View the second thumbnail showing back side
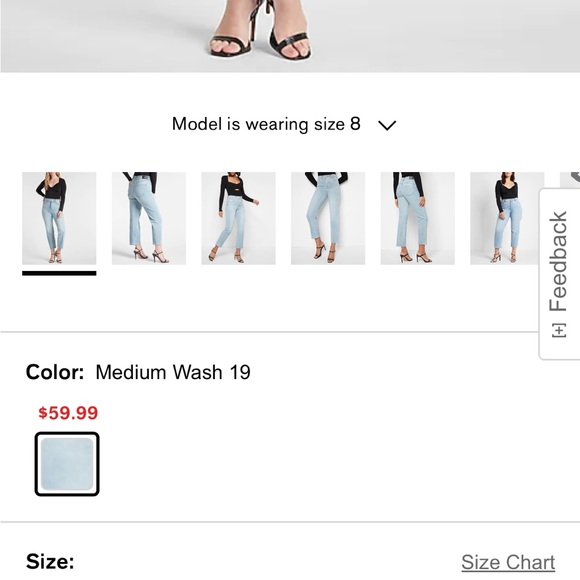Screen dimensions: 580x580 click(149, 218)
